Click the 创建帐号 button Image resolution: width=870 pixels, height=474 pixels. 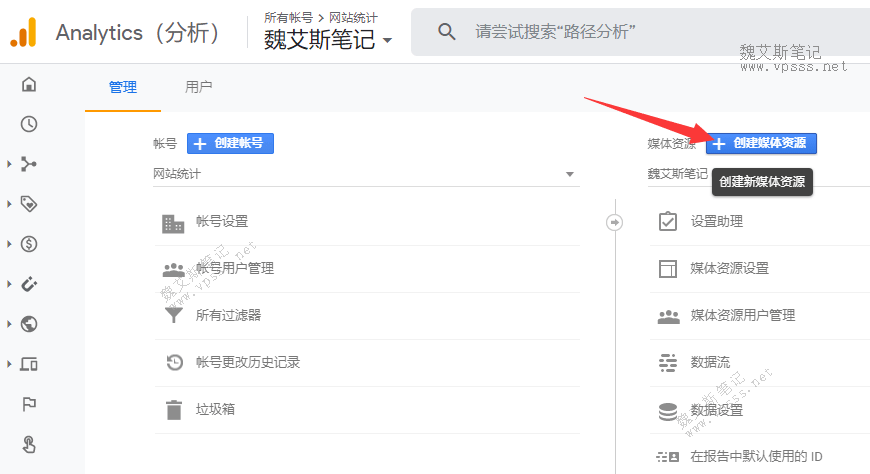231,143
